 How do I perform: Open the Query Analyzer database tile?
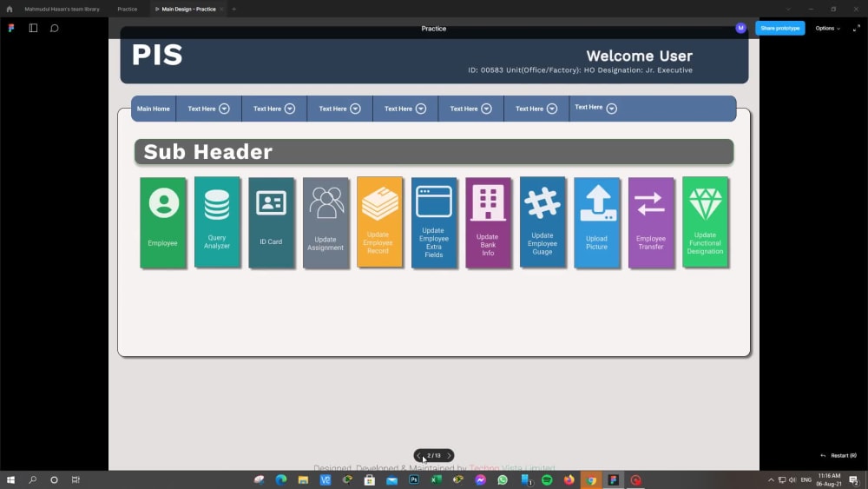(217, 222)
